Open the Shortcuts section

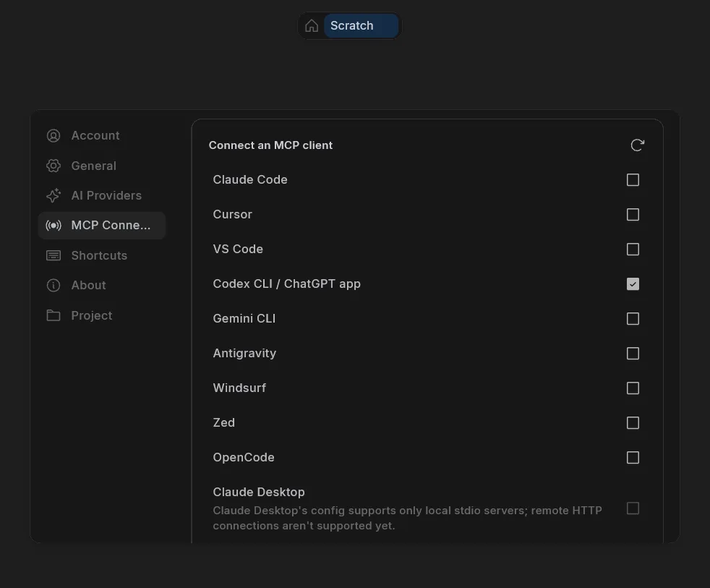coord(102,255)
